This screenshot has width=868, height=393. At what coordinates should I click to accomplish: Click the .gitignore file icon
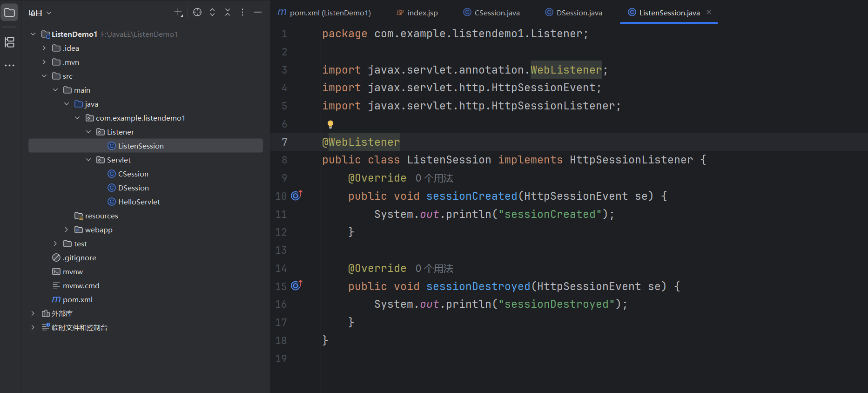click(x=56, y=257)
